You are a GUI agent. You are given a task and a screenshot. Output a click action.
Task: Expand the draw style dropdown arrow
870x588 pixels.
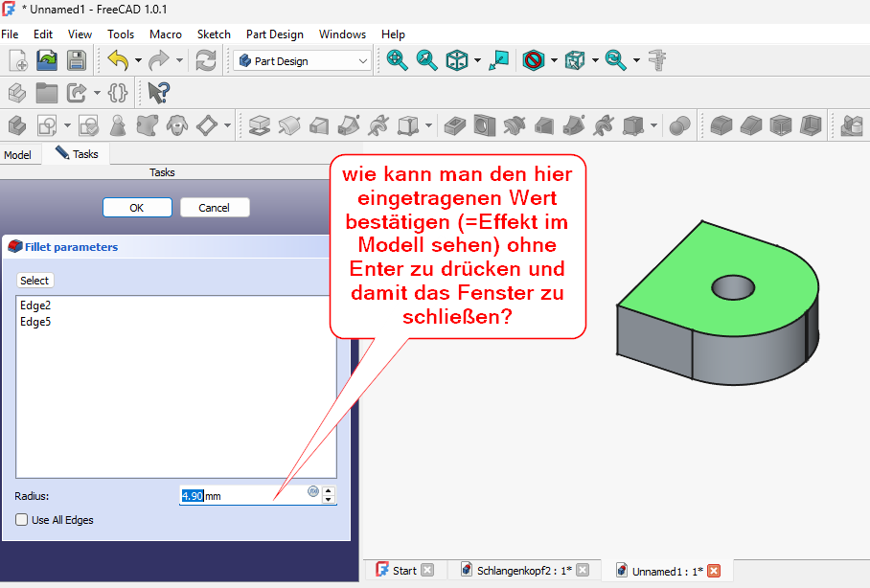click(x=554, y=60)
